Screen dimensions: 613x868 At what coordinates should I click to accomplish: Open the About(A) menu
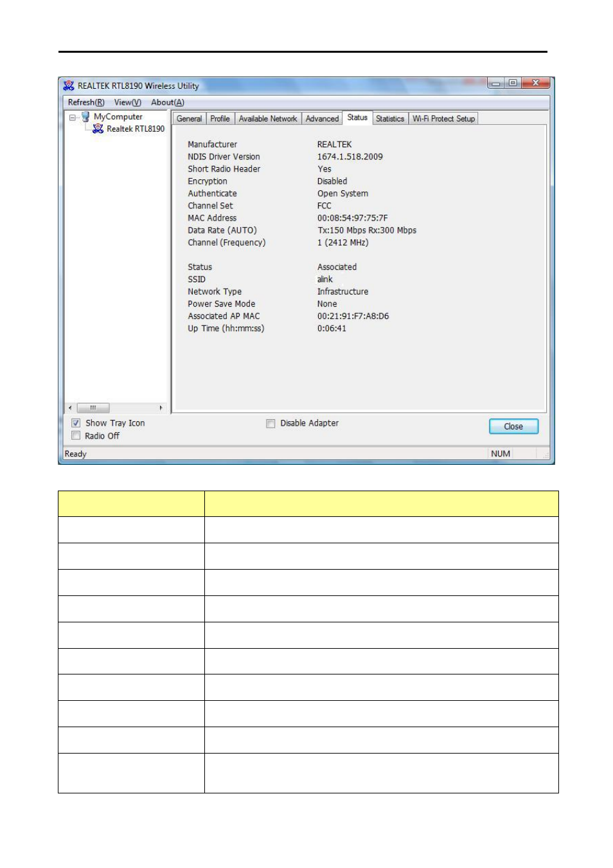click(x=168, y=102)
